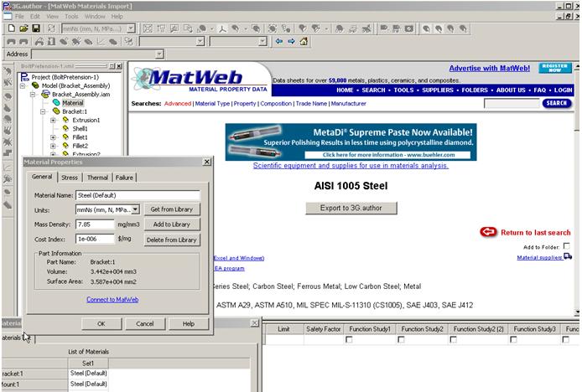Screen dimensions: 582x392
Task: Switch to the Thermal tab
Action: coord(97,178)
